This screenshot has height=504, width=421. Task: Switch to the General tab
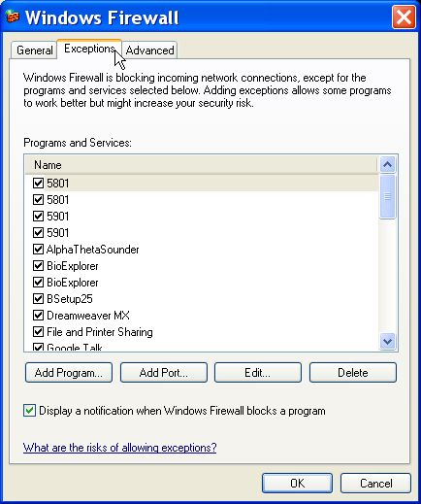pos(35,50)
